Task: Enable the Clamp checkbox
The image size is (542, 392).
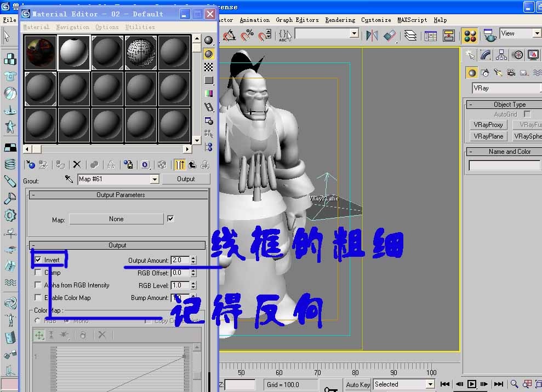Action: click(x=37, y=273)
